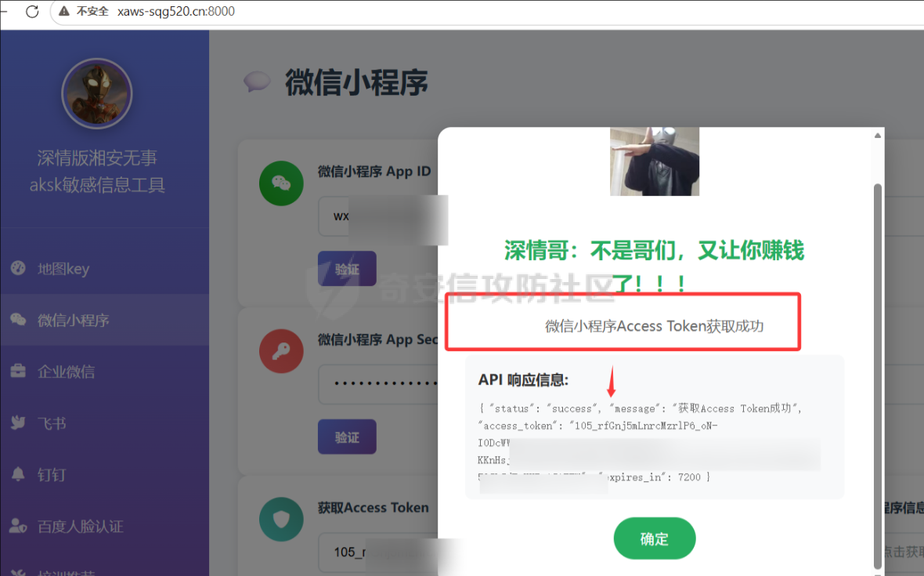Select the 微信小程序 page title
924x576 pixels.
coord(356,82)
